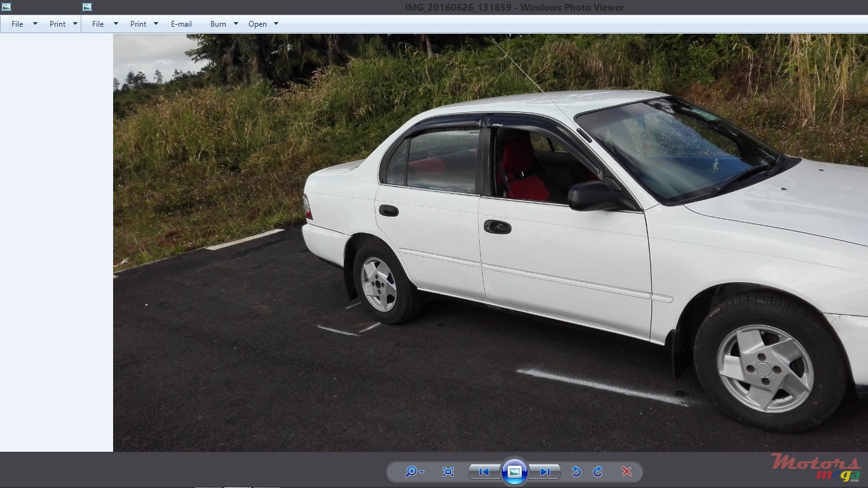Rotate the photo clockwise
868x488 pixels.
597,471
